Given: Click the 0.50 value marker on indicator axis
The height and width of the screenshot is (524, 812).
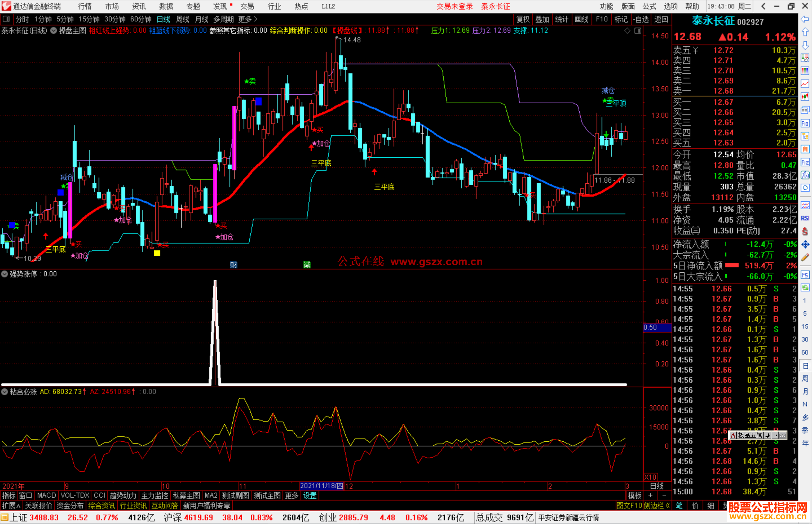Looking at the screenshot, I should [657, 328].
